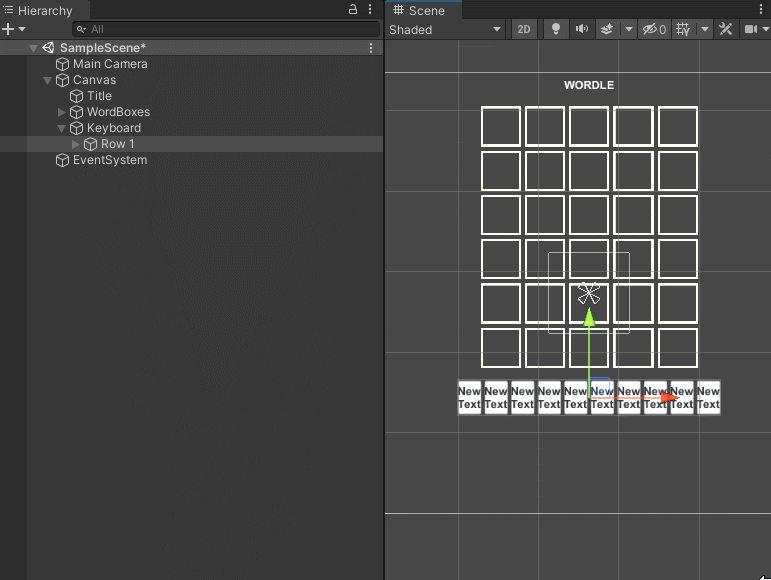Image resolution: width=771 pixels, height=580 pixels.
Task: Collapse the Keyboard object arrow
Action: click(61, 128)
